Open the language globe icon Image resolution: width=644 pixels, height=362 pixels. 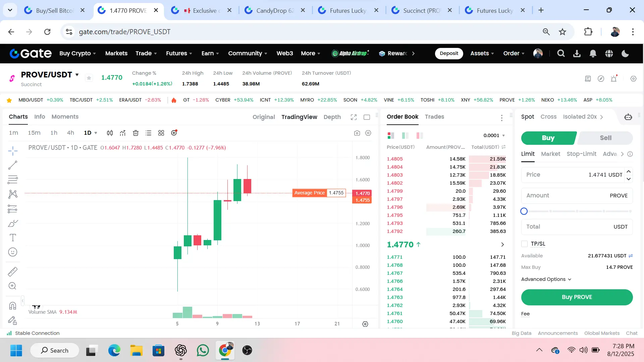pyautogui.click(x=609, y=54)
